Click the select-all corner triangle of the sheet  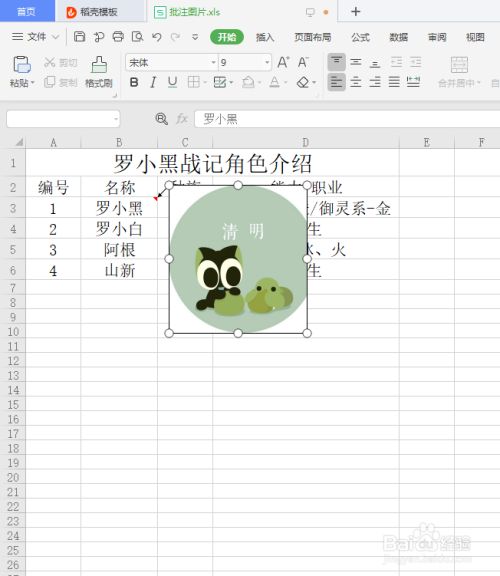coord(19,142)
